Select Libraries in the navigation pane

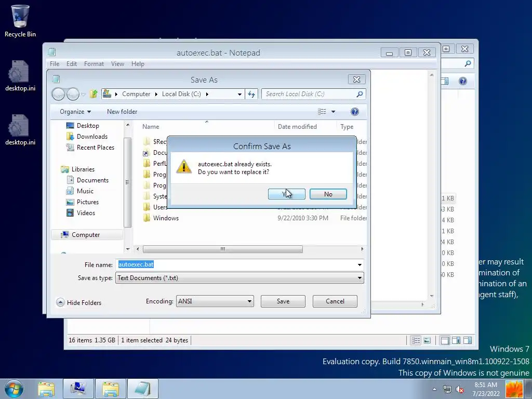[x=83, y=169]
